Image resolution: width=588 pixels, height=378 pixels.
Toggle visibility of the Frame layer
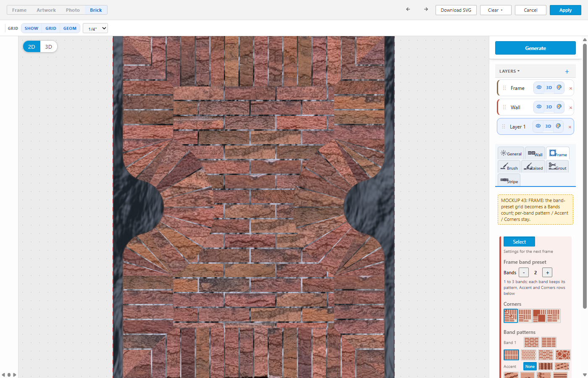pyautogui.click(x=539, y=87)
